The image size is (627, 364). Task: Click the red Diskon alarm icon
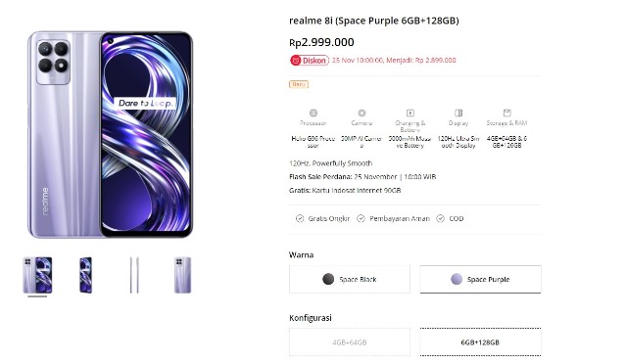[296, 61]
